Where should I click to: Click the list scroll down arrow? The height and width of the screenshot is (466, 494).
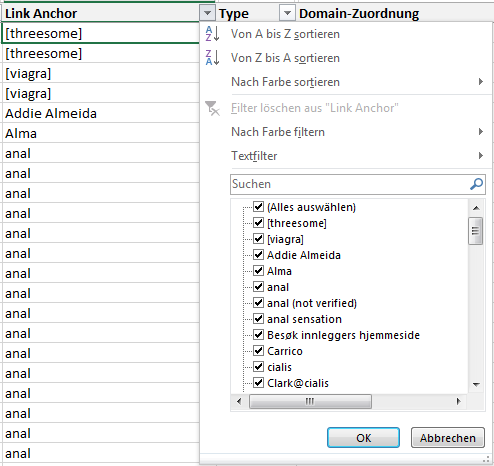476,385
